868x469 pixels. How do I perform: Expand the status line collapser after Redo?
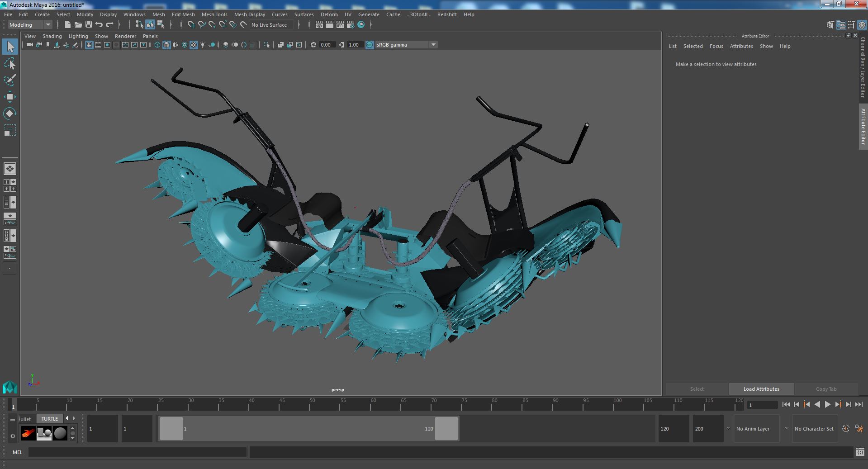[119, 24]
